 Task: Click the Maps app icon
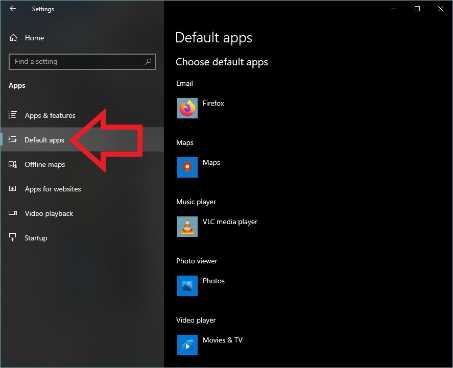[x=187, y=167]
